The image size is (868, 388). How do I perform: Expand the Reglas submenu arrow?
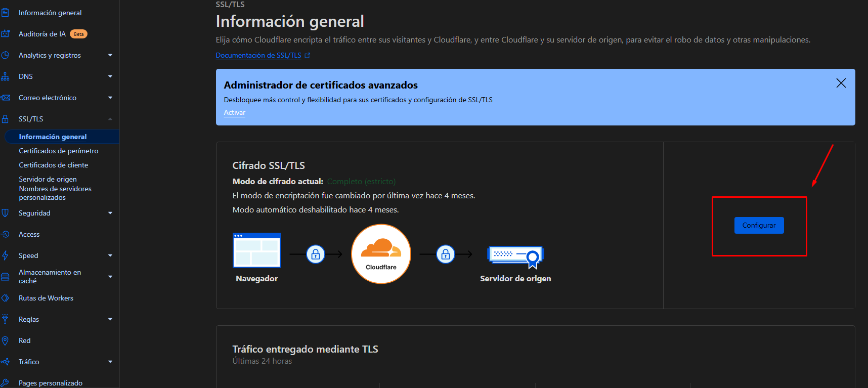click(110, 319)
